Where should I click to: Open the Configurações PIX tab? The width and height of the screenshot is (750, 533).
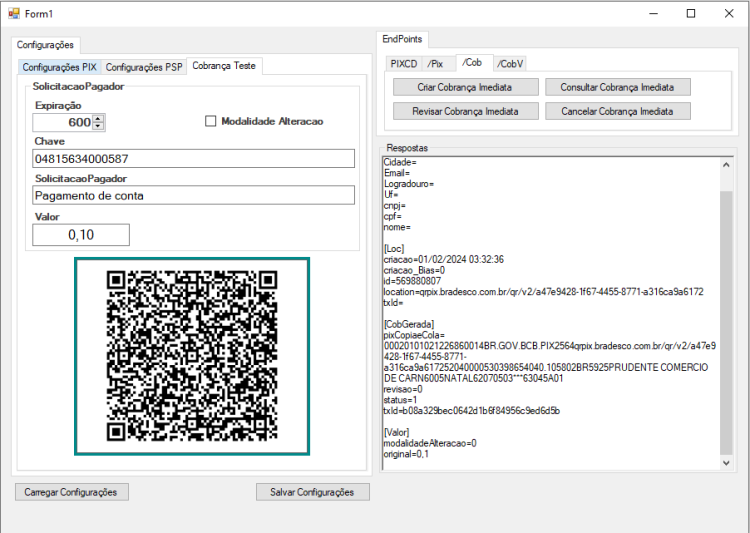pyautogui.click(x=59, y=67)
